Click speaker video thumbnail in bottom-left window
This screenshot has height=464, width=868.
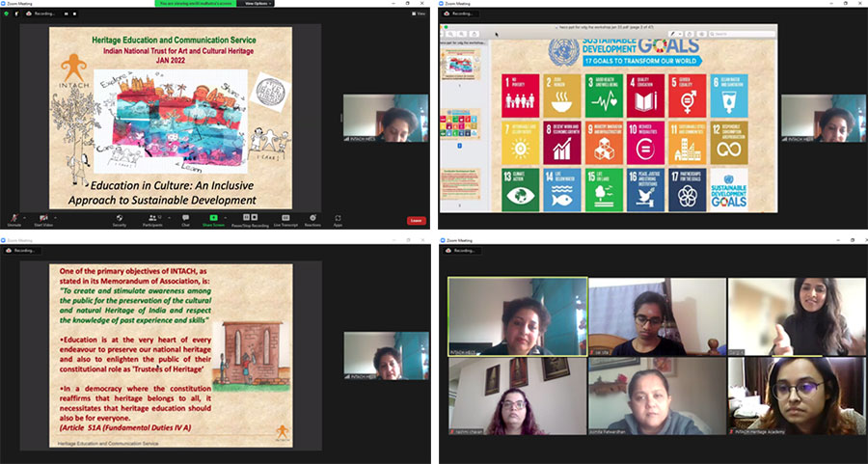[x=387, y=355]
